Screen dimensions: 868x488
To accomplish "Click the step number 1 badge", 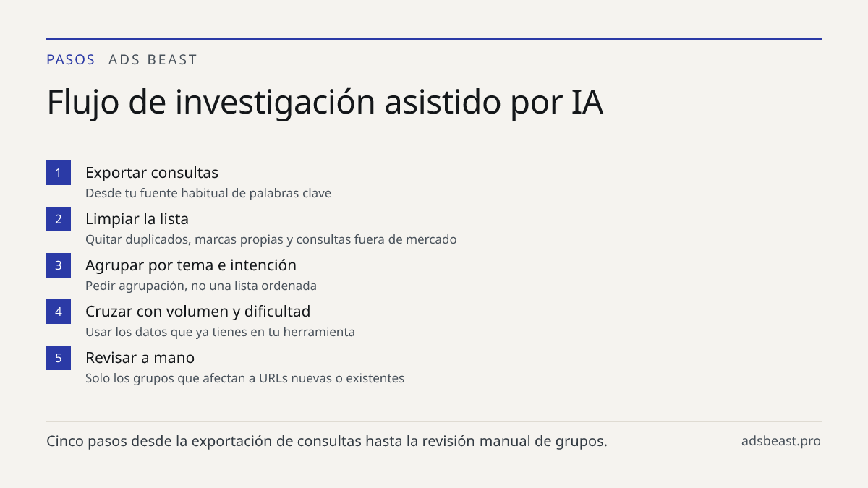I will click(59, 173).
